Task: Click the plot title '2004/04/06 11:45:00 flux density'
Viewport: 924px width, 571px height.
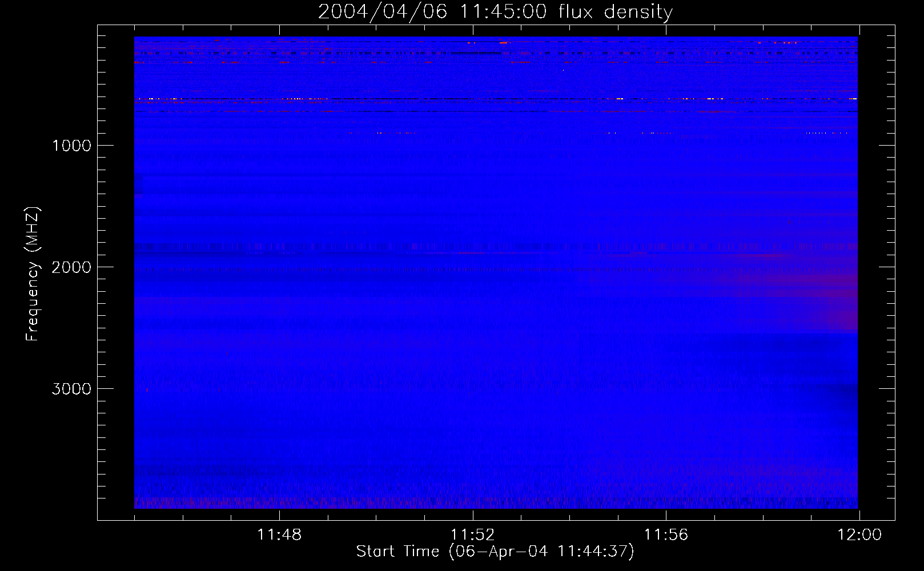Action: [495, 12]
